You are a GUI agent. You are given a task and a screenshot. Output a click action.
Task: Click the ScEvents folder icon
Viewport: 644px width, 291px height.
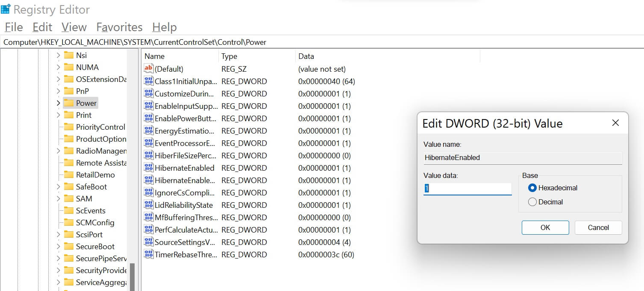coord(69,210)
